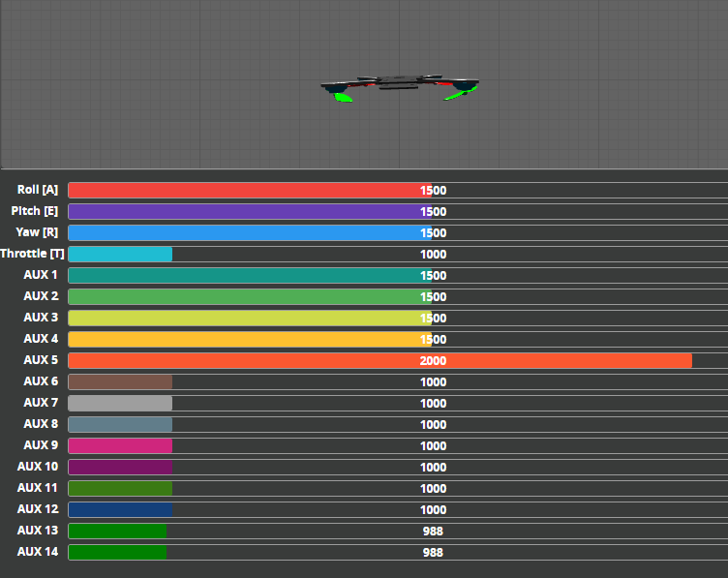The image size is (728, 578).
Task: Click the slate-blue AUX 8 bar fill
Action: [120, 425]
